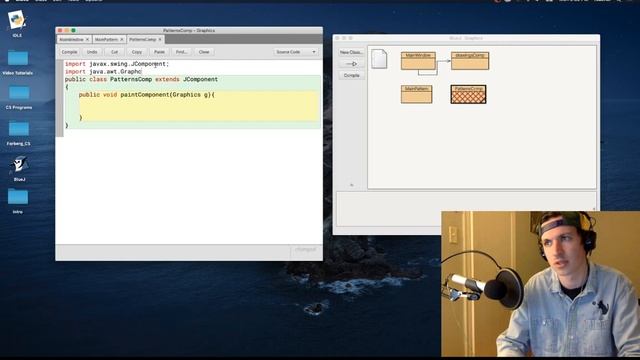This screenshot has height=360, width=640.
Task: Click the Cut button
Action: click(x=115, y=52)
